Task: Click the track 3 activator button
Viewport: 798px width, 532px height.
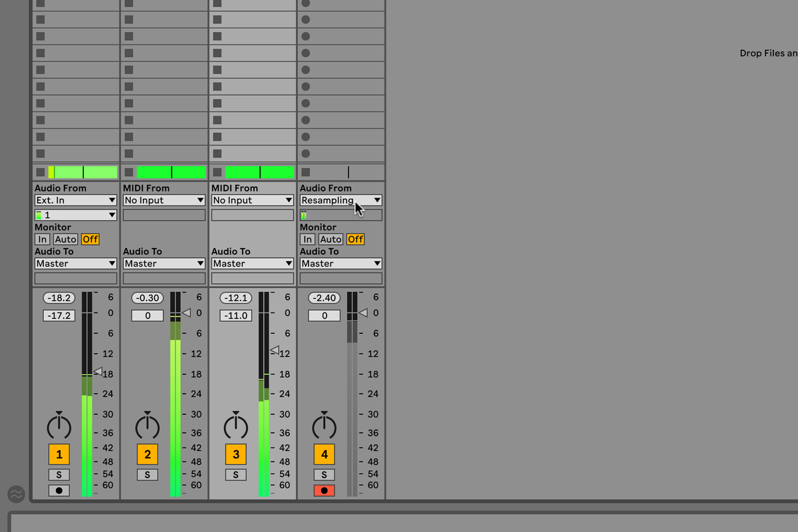Action: pyautogui.click(x=235, y=454)
